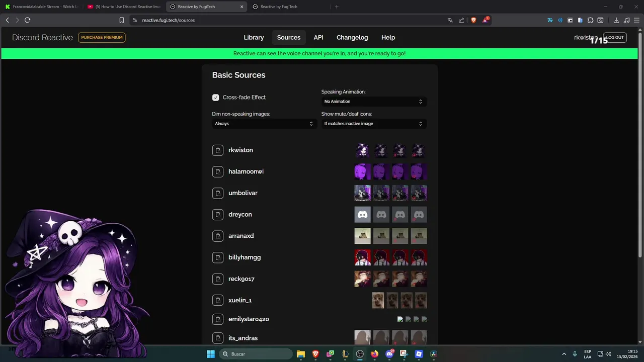Screen dimensions: 644x362
Task: Open the page translate icon
Action: point(450,20)
